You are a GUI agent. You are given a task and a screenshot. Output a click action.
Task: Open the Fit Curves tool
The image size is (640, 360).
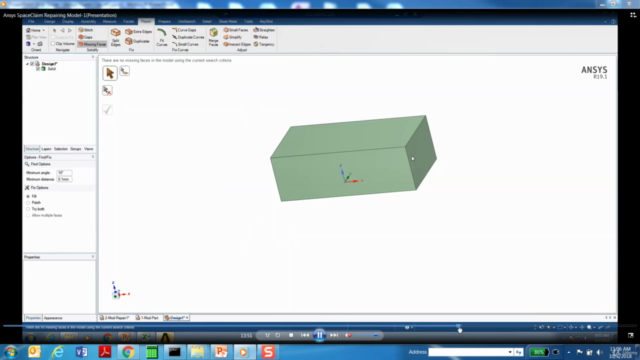(x=162, y=37)
